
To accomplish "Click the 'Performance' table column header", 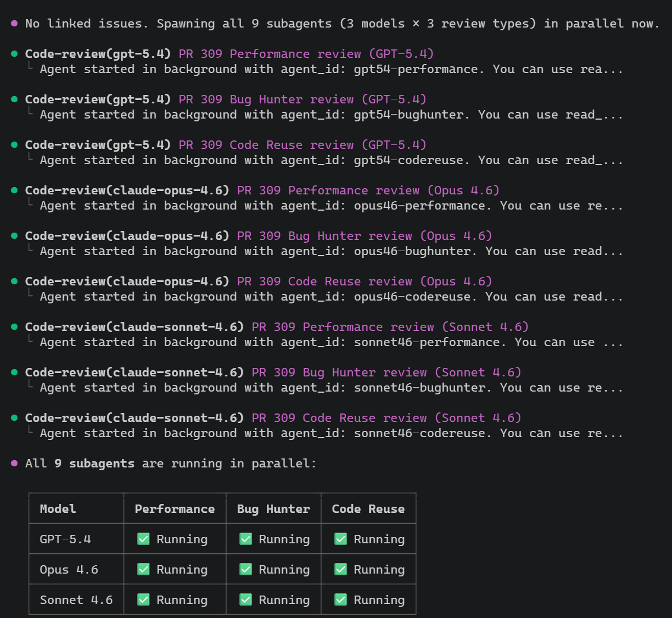I will (174, 509).
